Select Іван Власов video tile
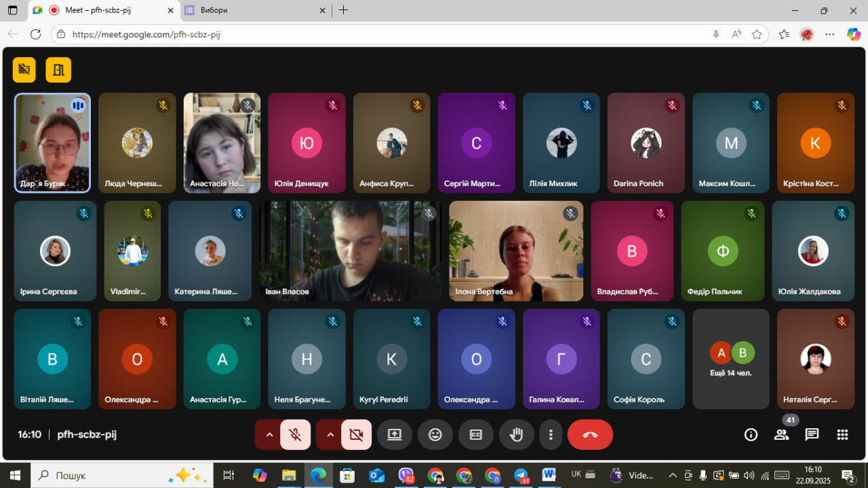868x488 pixels. 350,251
